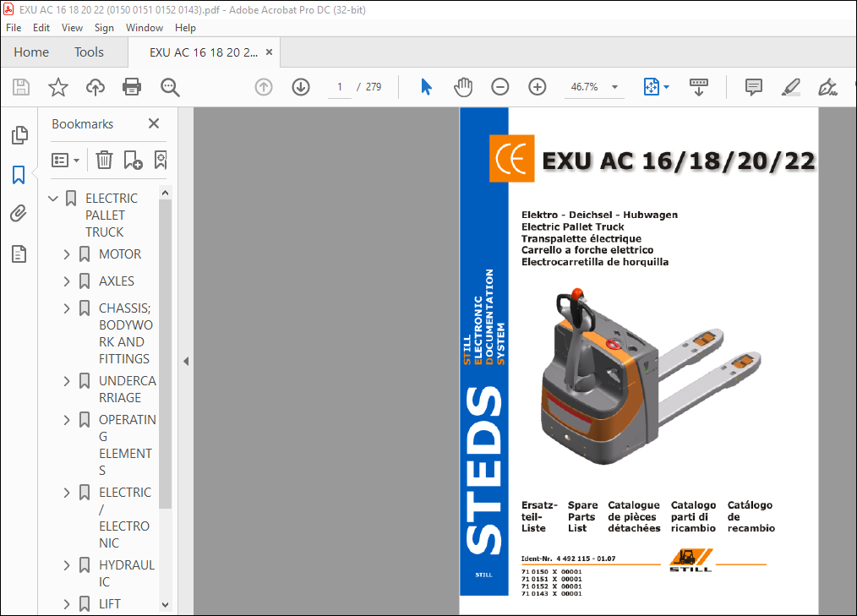The width and height of the screenshot is (857, 616).
Task: Collapse the ELECTRIC PALLET TRUCK bookmark
Action: tap(53, 198)
